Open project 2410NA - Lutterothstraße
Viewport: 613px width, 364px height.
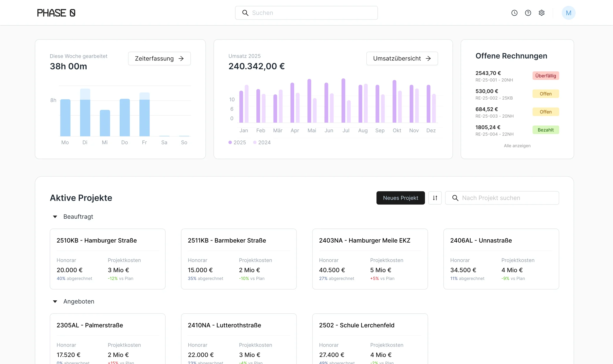239,339
